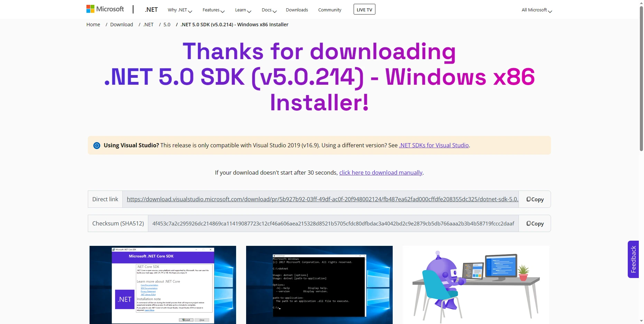Copy the Direct link URL

point(535,199)
